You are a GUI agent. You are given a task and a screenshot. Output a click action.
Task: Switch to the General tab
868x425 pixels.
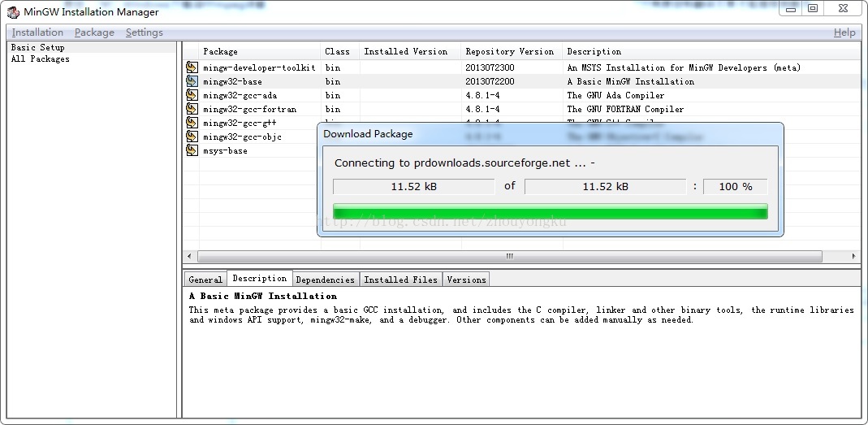pyautogui.click(x=205, y=280)
